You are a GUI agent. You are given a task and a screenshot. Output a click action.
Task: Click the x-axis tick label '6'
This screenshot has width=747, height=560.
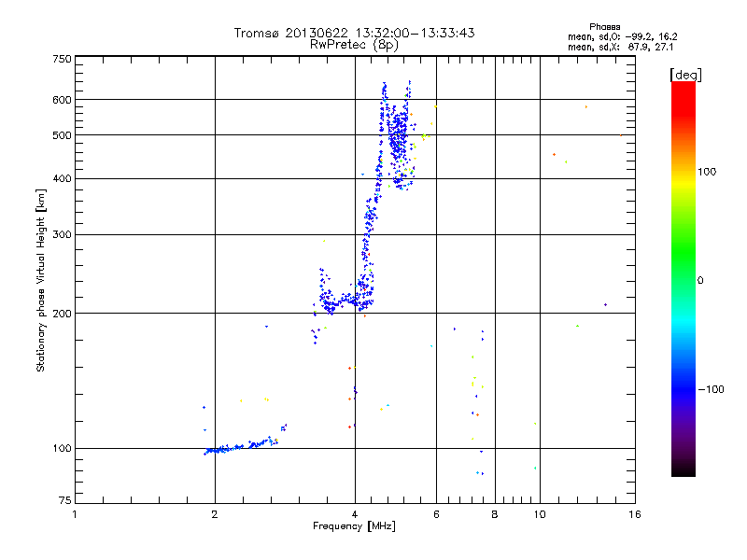[x=436, y=514]
